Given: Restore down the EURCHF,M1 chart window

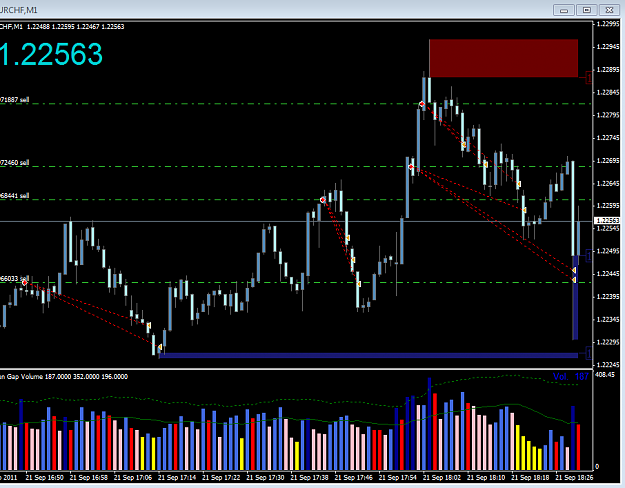Looking at the screenshot, I should tap(587, 10).
